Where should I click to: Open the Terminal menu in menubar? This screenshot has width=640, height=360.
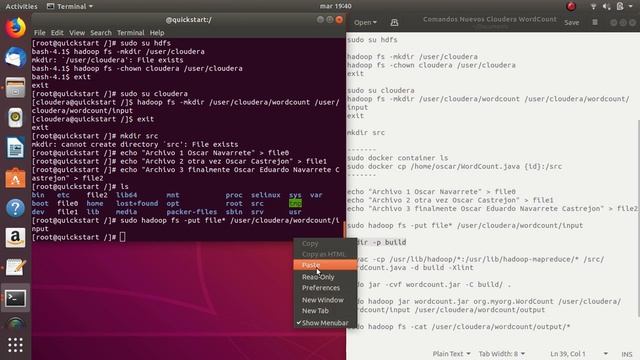pos(131,33)
